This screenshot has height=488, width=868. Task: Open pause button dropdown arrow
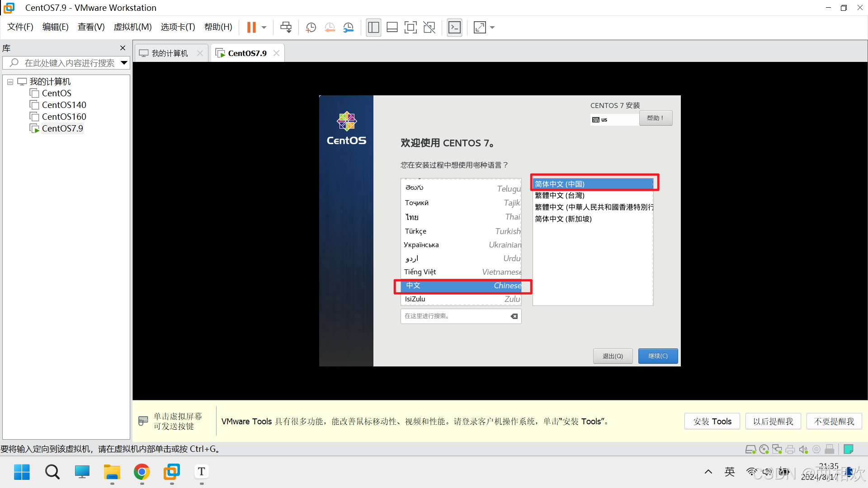[x=264, y=28]
